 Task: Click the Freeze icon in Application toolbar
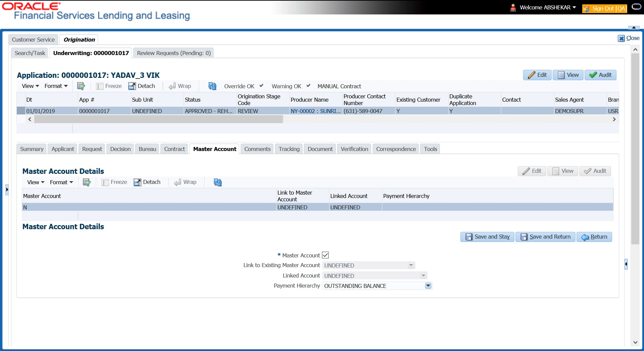(x=109, y=86)
